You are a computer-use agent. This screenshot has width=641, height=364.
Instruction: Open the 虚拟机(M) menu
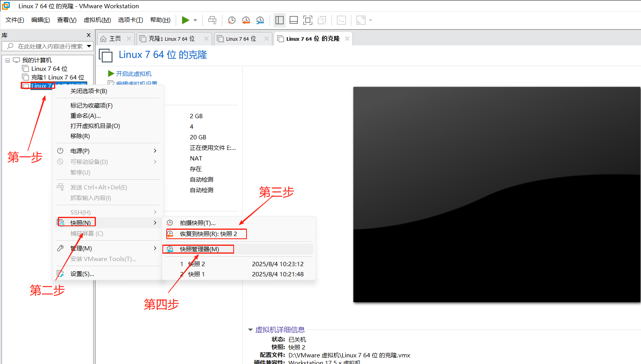97,20
